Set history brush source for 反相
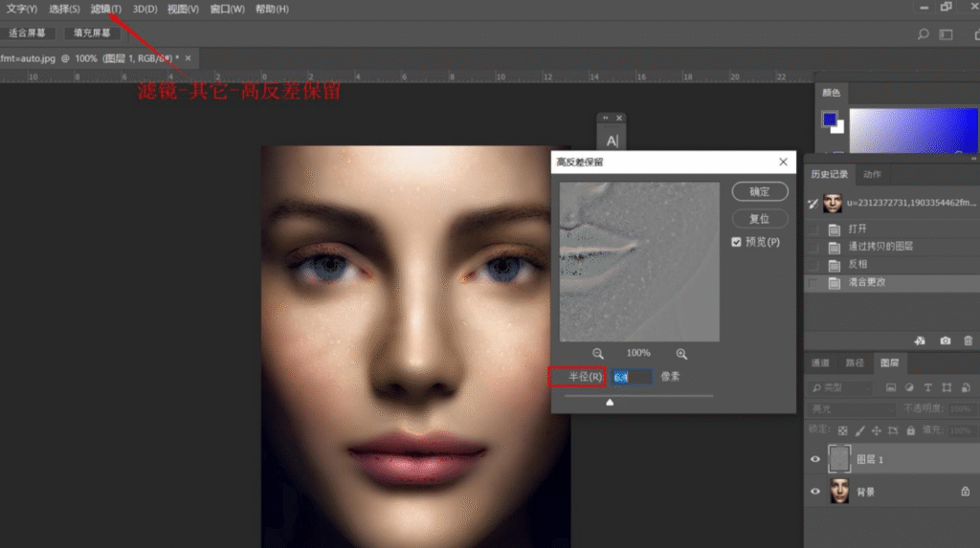This screenshot has height=548, width=980. 813,265
